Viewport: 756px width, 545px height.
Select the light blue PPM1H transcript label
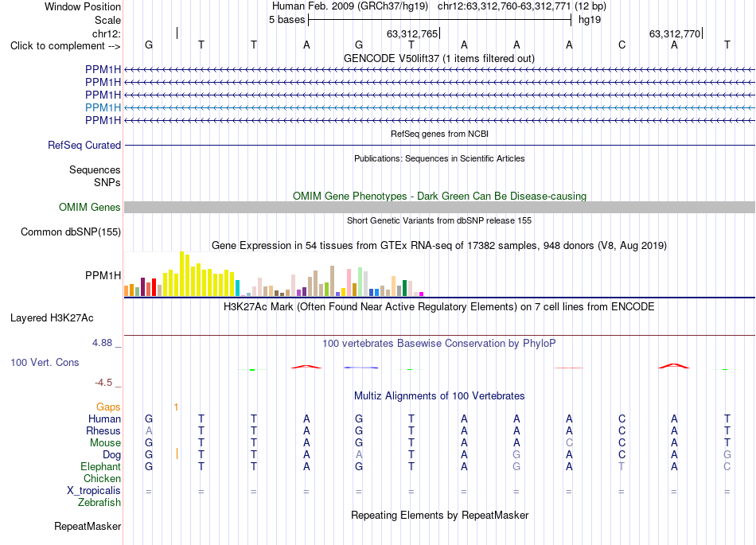click(x=103, y=107)
